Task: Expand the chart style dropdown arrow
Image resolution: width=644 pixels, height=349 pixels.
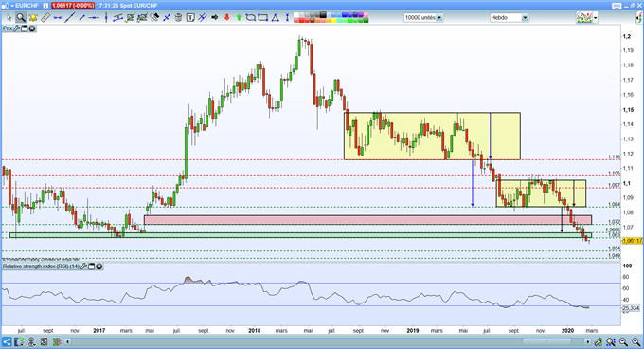Action: (x=595, y=18)
